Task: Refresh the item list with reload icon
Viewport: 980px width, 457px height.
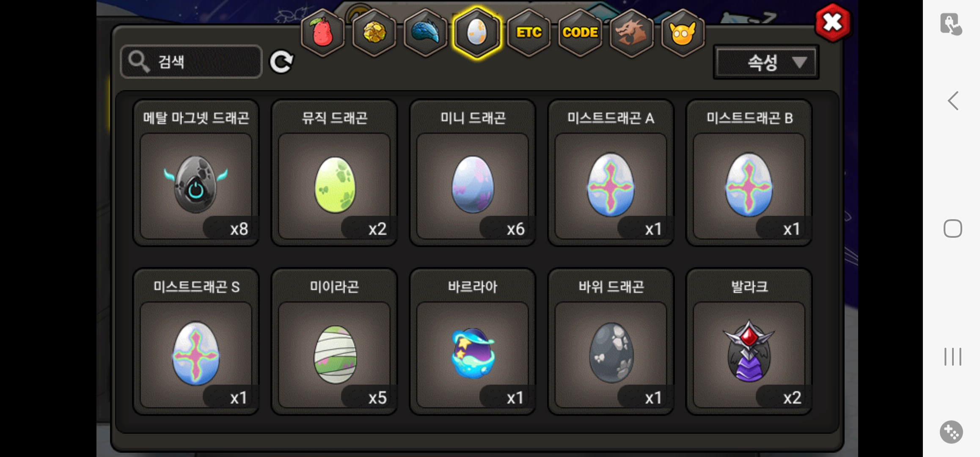Action: click(282, 62)
